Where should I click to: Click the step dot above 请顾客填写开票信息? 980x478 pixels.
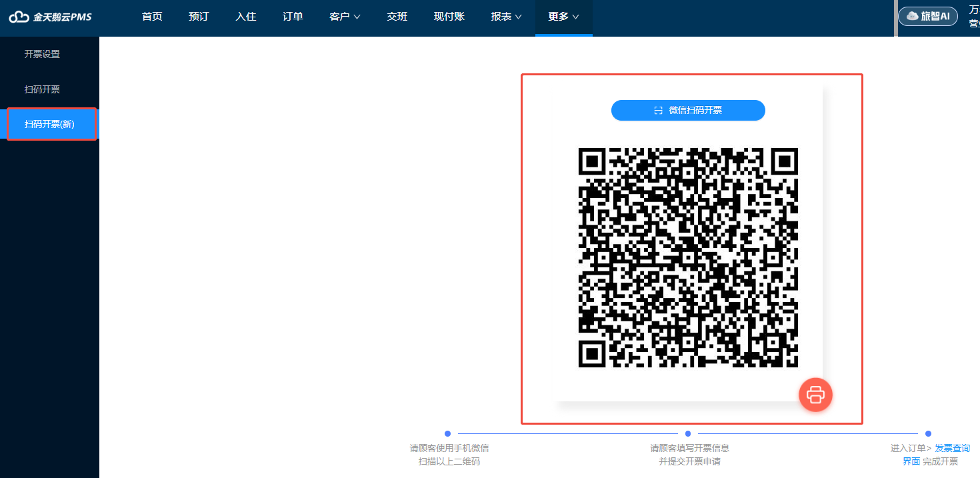(688, 433)
